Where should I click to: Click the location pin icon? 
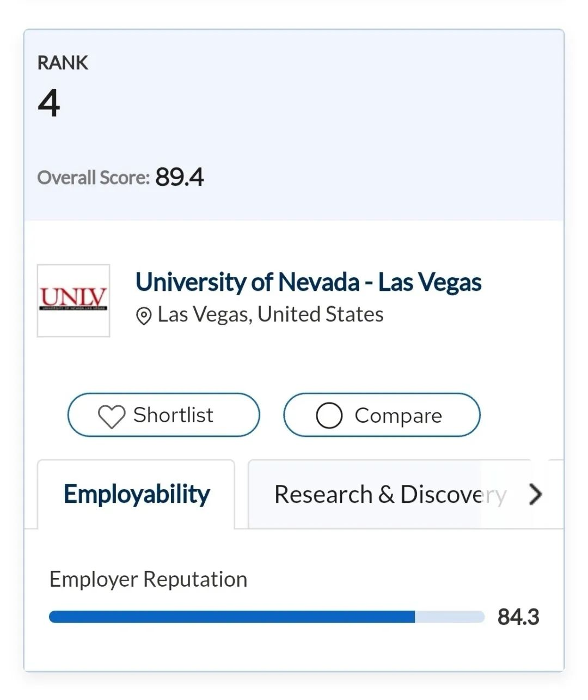point(143,316)
